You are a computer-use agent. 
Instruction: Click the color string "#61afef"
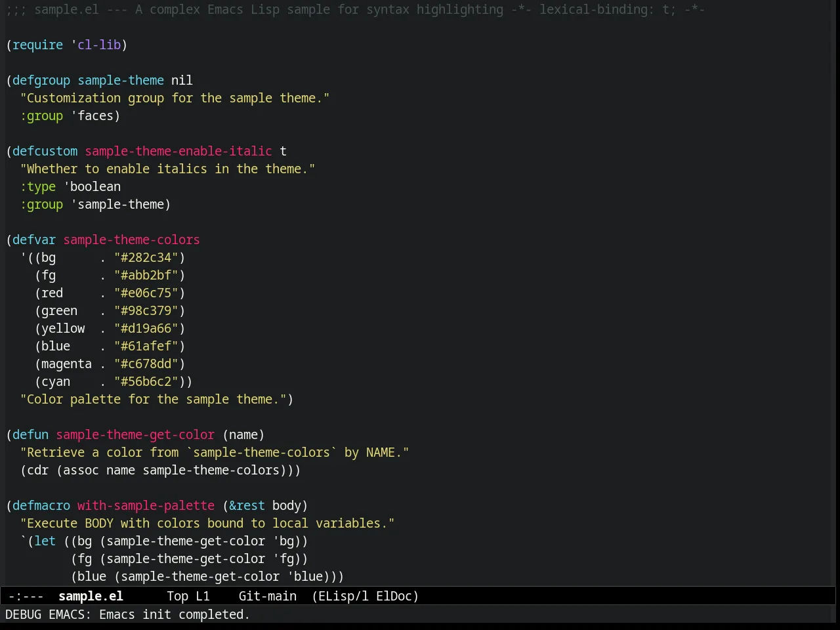[x=146, y=346]
